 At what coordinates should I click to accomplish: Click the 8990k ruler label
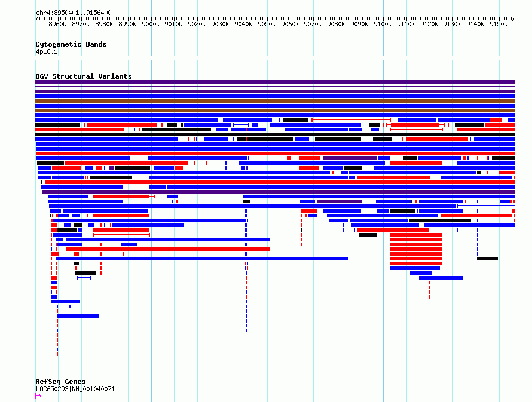tap(127, 24)
